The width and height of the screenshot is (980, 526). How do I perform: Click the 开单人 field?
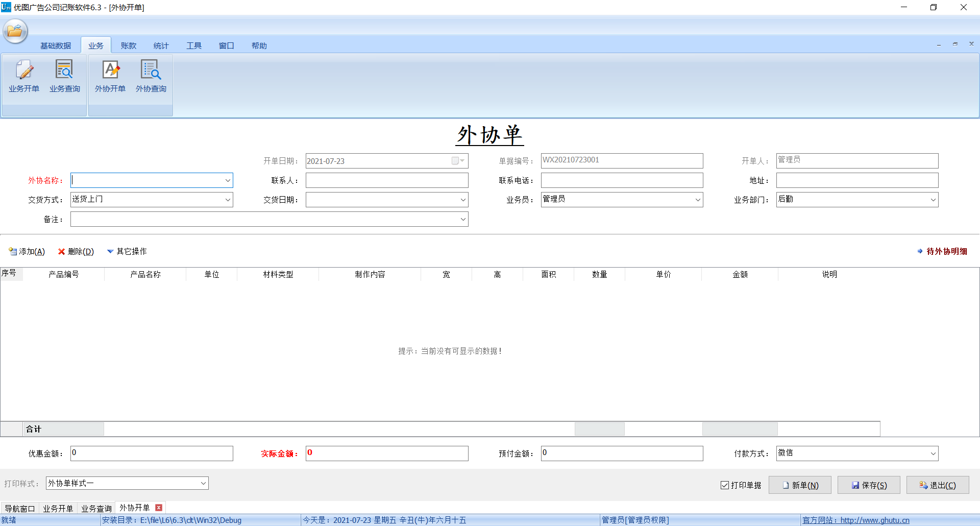pos(857,161)
